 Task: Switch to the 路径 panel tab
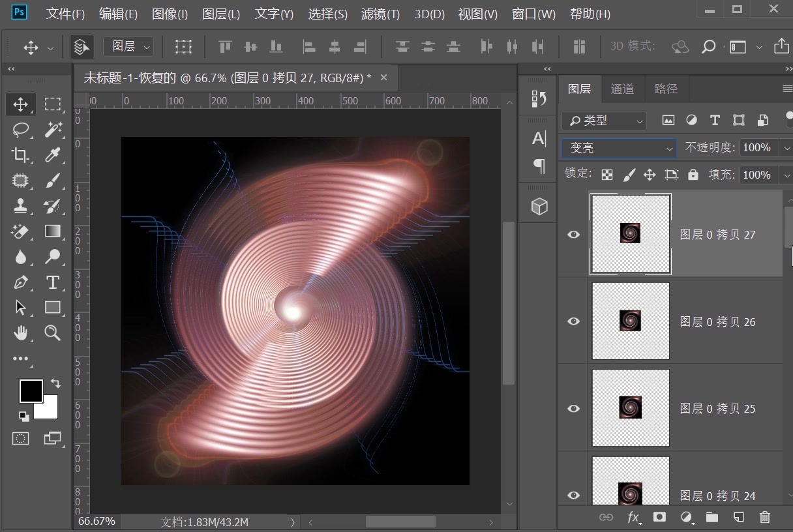coord(666,89)
